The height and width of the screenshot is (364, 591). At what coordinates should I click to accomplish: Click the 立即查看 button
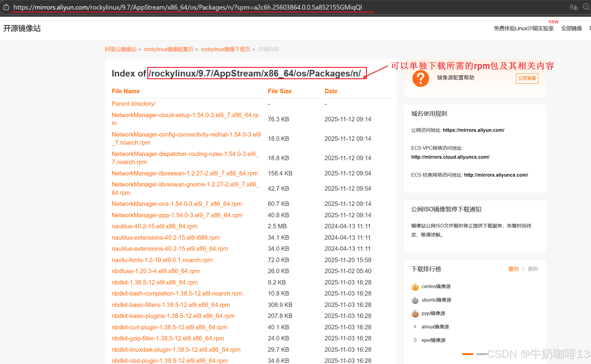(527, 78)
